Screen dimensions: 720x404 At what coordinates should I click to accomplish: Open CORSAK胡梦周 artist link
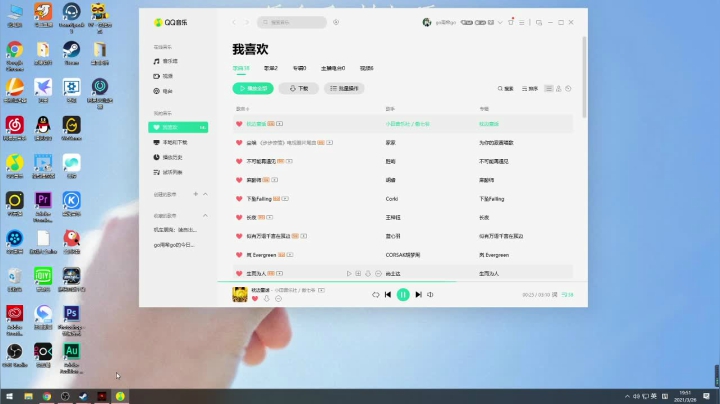click(403, 255)
